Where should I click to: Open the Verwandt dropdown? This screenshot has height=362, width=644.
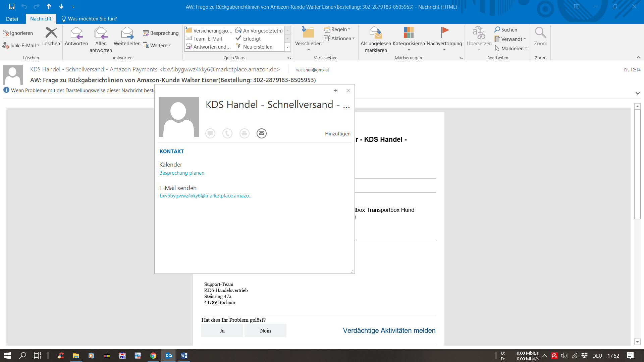[510, 39]
